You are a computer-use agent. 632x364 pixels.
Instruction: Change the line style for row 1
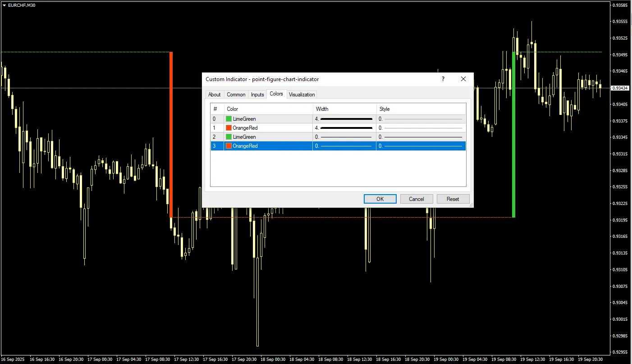(421, 128)
